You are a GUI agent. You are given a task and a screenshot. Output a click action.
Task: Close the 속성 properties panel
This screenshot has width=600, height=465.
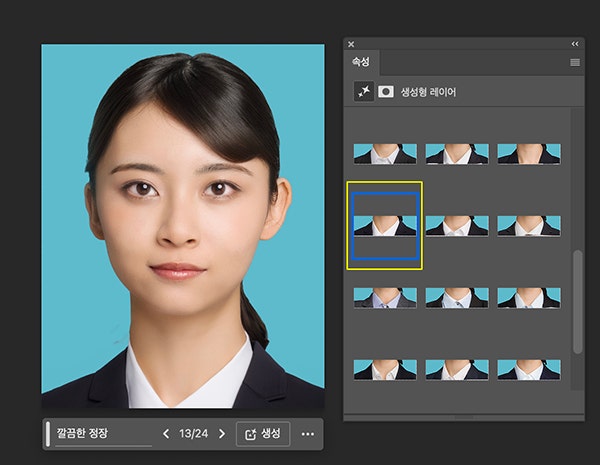(x=351, y=44)
